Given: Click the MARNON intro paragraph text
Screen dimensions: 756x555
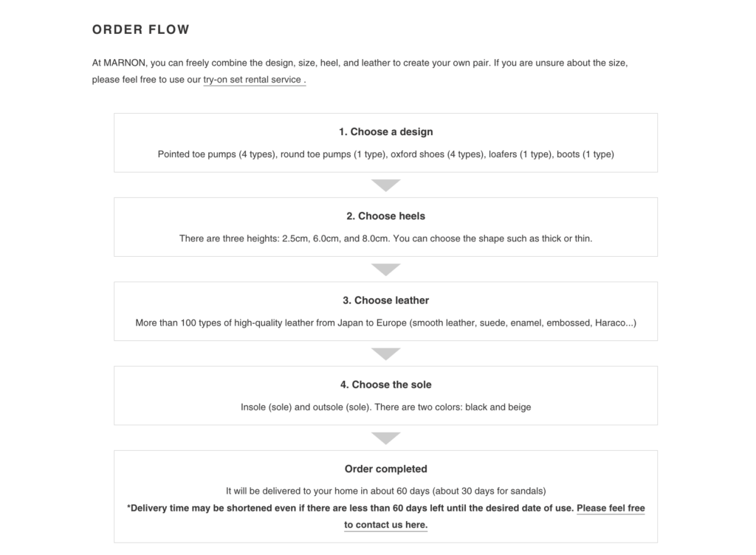Looking at the screenshot, I should click(x=360, y=63).
